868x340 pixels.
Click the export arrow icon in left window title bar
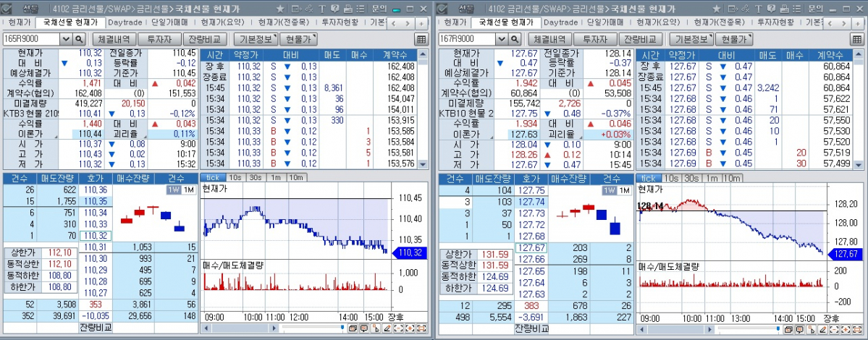(x=295, y=9)
